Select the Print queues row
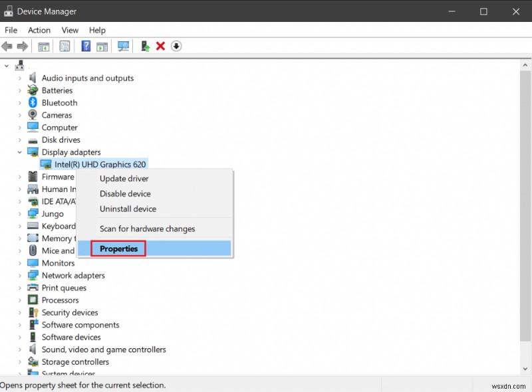This screenshot has width=532, height=392. pos(64,288)
